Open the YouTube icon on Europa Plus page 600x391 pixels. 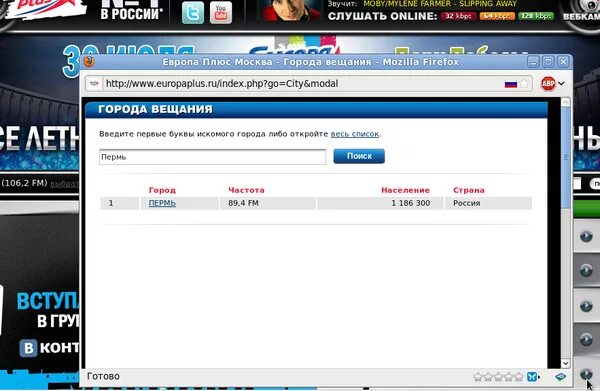[221, 12]
